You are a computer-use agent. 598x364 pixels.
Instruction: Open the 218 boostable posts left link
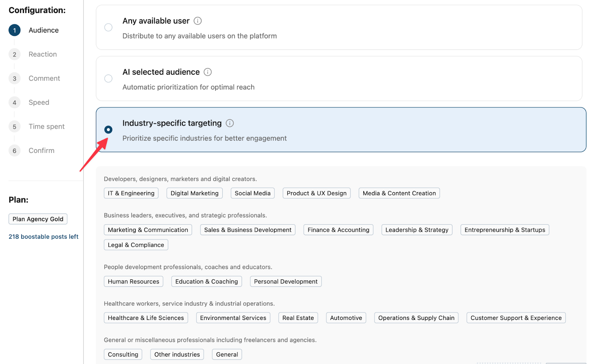(x=43, y=236)
